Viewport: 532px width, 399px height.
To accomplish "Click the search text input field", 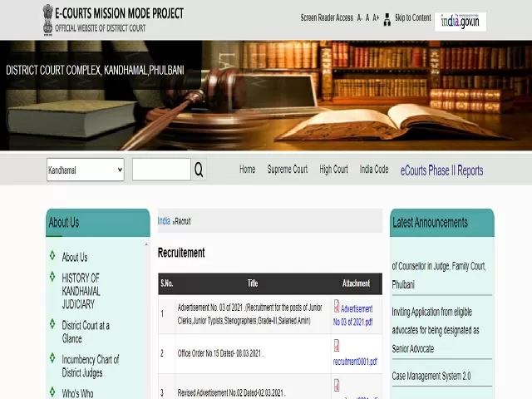I will tap(161, 170).
